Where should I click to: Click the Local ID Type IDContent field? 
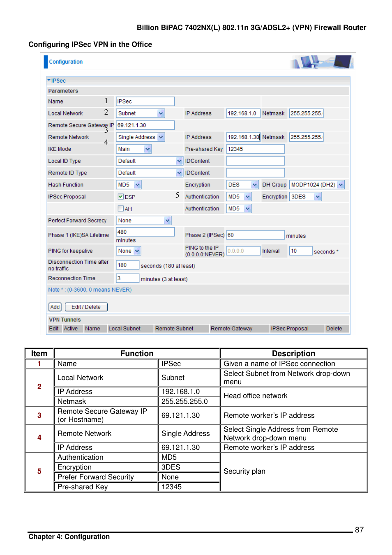tap(256, 161)
